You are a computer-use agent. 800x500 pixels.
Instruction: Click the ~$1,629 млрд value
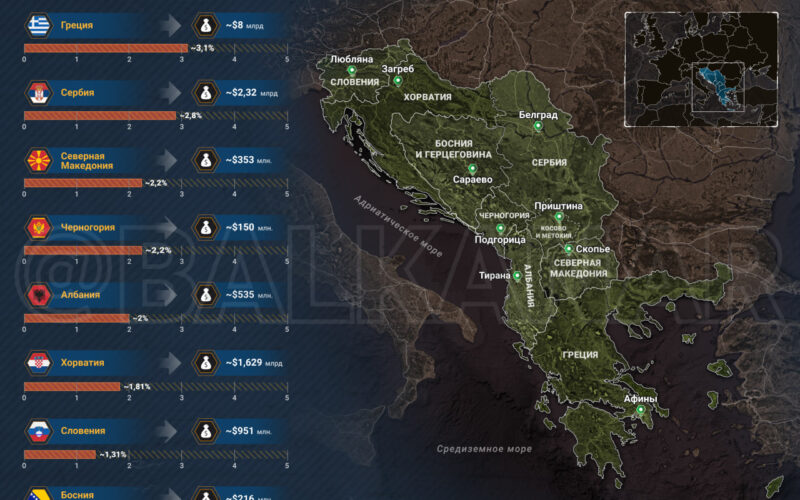pos(254,363)
